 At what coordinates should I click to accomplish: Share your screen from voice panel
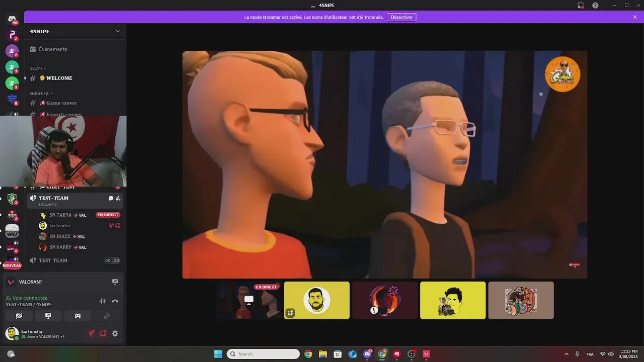click(x=48, y=316)
